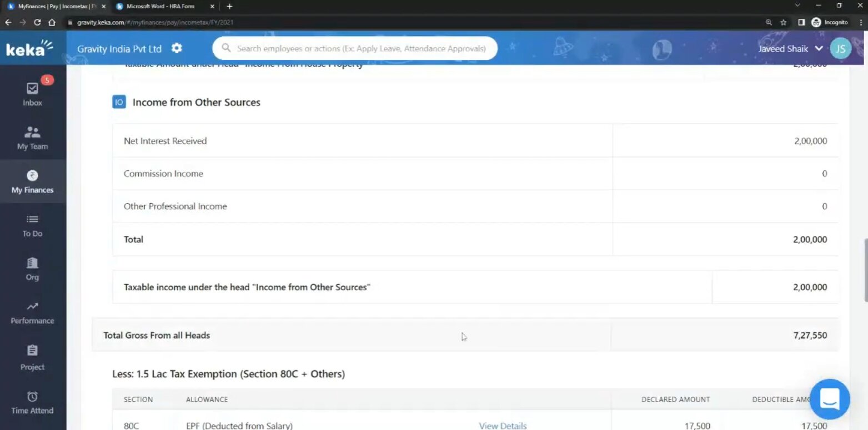Click the settings gear beside Gravity India

[x=177, y=48]
